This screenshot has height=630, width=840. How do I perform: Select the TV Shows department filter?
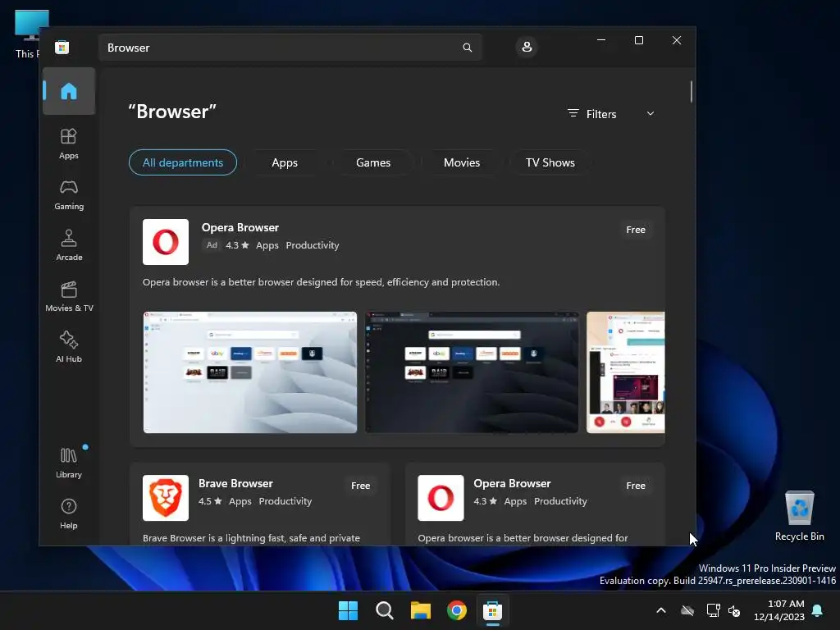pyautogui.click(x=550, y=162)
